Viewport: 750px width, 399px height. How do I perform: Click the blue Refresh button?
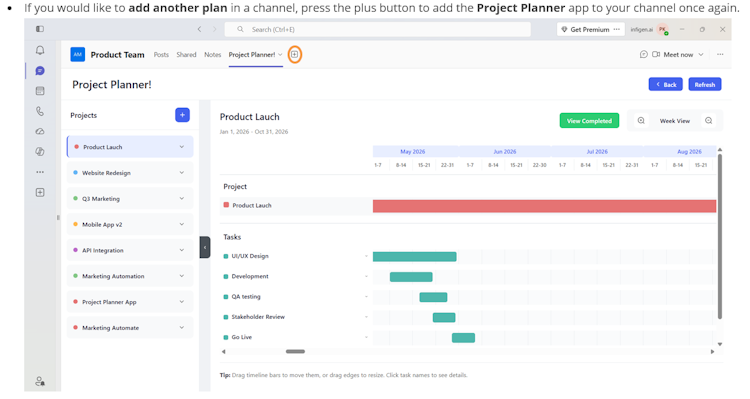point(705,84)
